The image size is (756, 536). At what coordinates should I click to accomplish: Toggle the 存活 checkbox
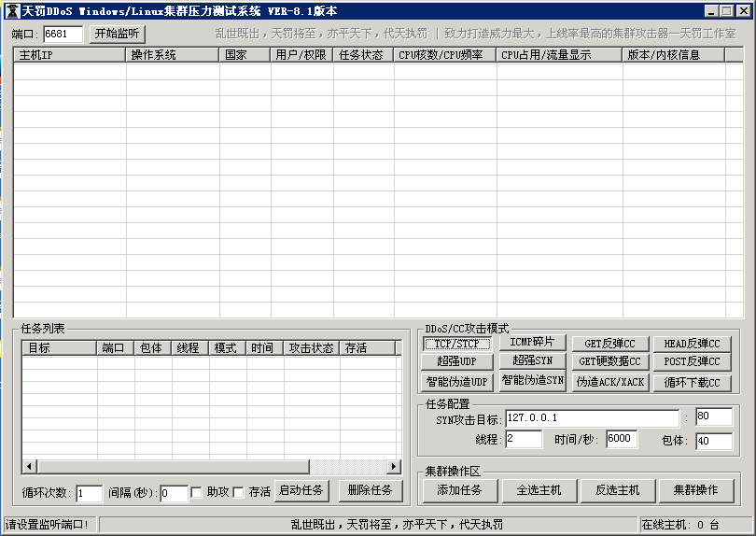tap(238, 493)
